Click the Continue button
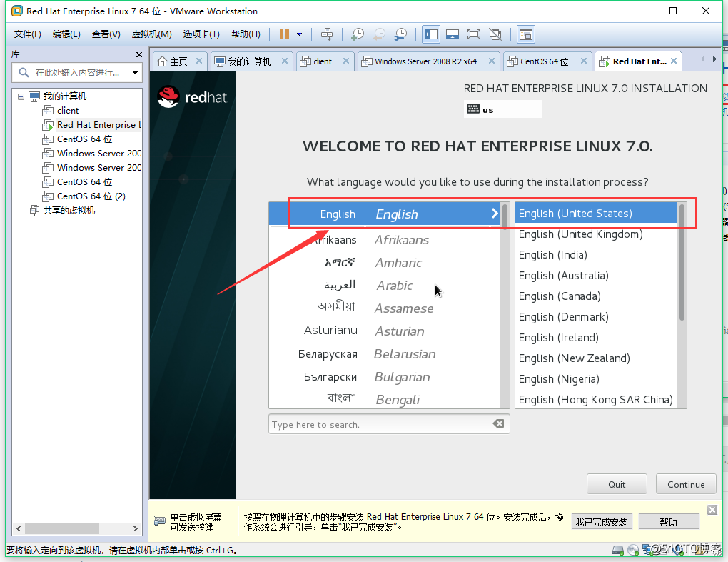Viewport: 728px width, 562px height. point(686,484)
